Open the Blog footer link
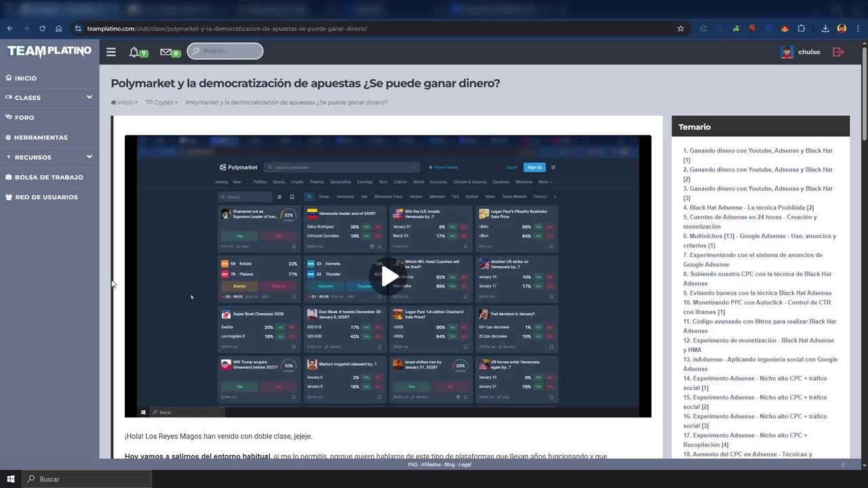 coord(450,465)
